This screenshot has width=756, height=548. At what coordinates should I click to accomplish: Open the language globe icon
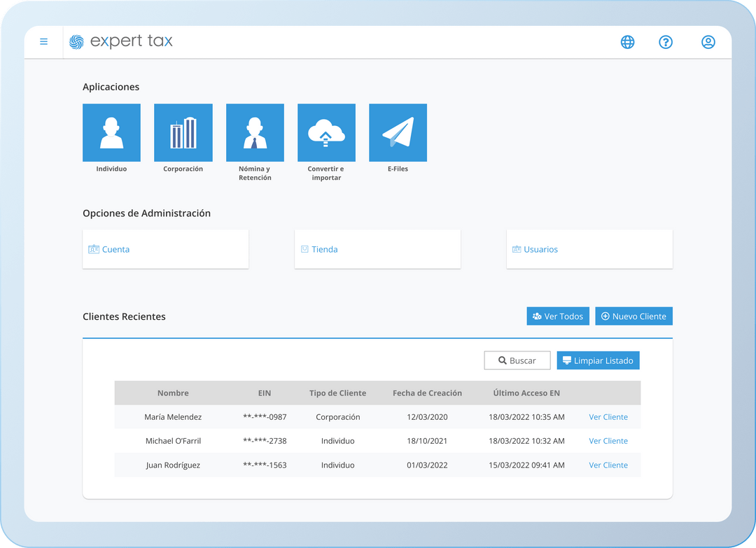[627, 42]
